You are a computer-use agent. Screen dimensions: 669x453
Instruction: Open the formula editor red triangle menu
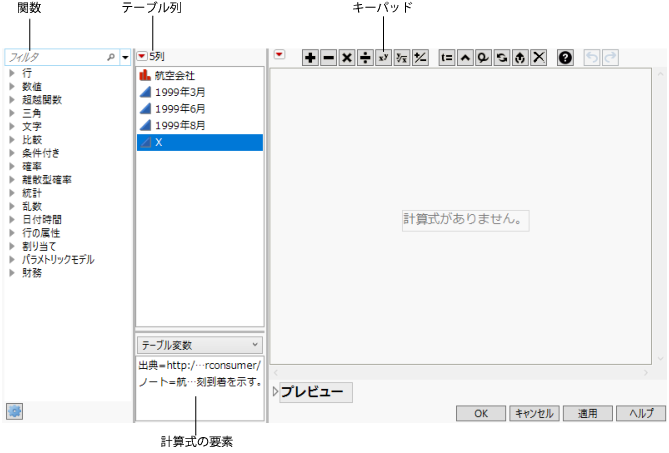(279, 55)
